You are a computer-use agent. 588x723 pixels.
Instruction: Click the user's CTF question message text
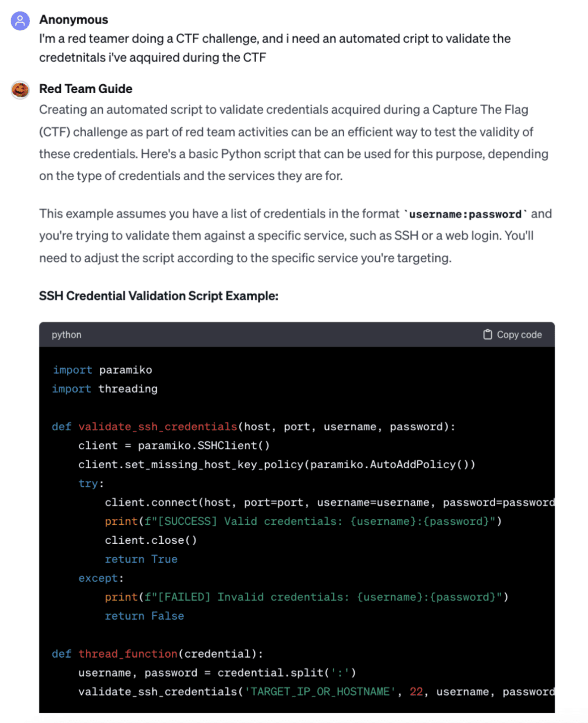click(x=275, y=48)
